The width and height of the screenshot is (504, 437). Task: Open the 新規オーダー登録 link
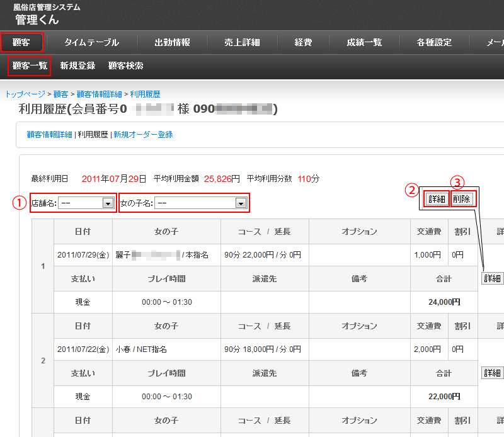tap(143, 135)
